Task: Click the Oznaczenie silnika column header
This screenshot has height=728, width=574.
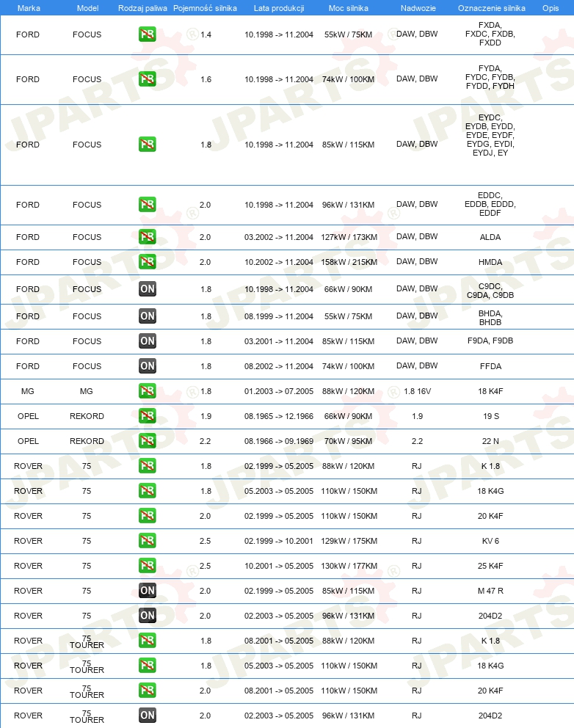Action: (x=491, y=8)
